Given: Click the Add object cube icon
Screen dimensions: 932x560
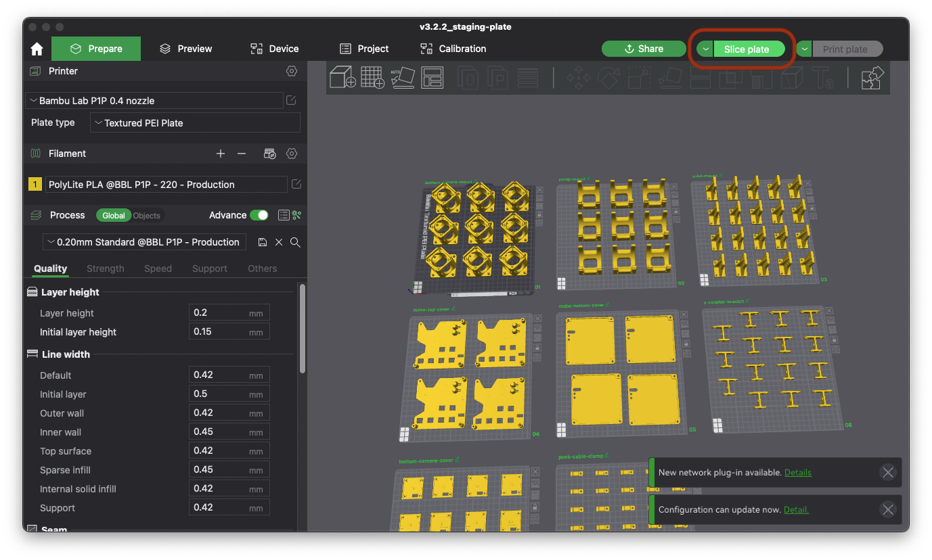Looking at the screenshot, I should (342, 77).
